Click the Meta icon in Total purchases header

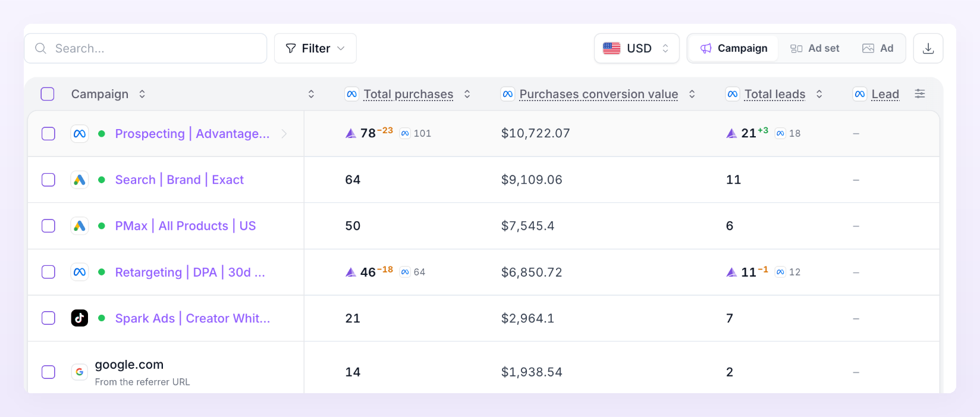352,94
